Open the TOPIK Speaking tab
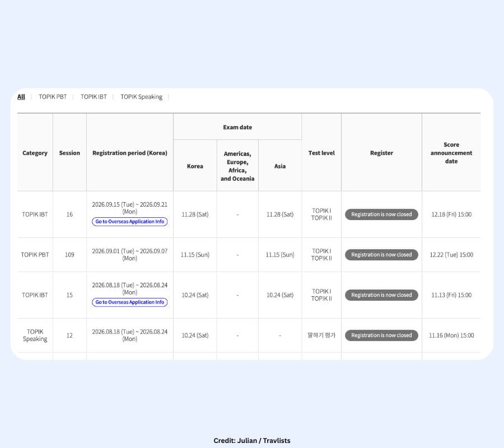Image resolution: width=504 pixels, height=448 pixels. [x=142, y=97]
